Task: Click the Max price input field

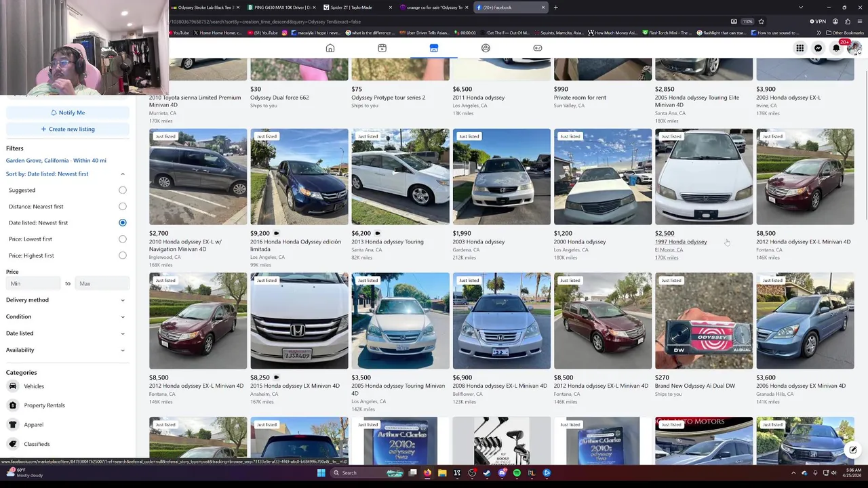Action: 103,284
